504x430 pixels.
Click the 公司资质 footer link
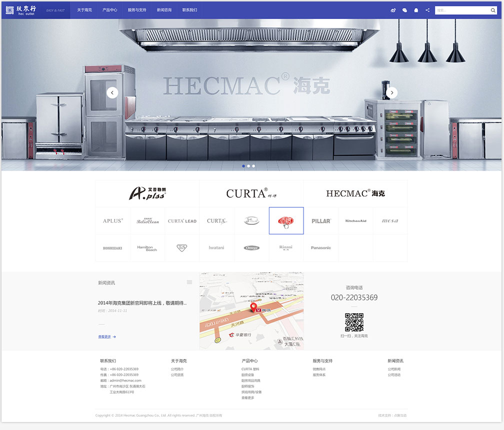click(x=177, y=375)
